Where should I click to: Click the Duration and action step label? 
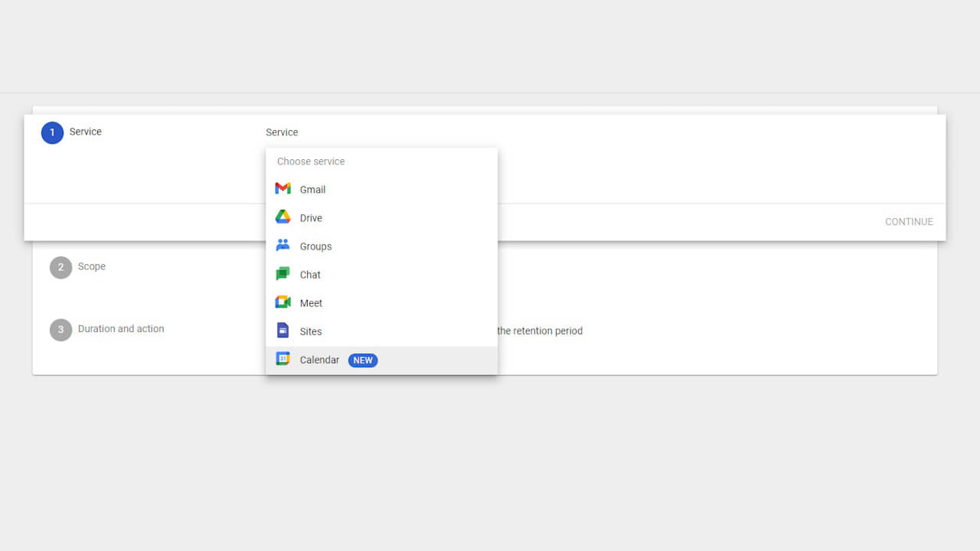121,328
